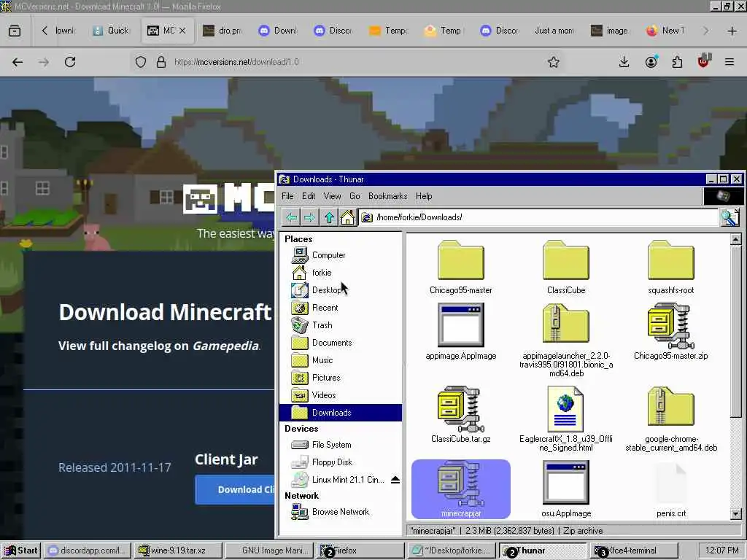
Task: Open Firefox extensions puzzle icon
Action: [x=677, y=62]
